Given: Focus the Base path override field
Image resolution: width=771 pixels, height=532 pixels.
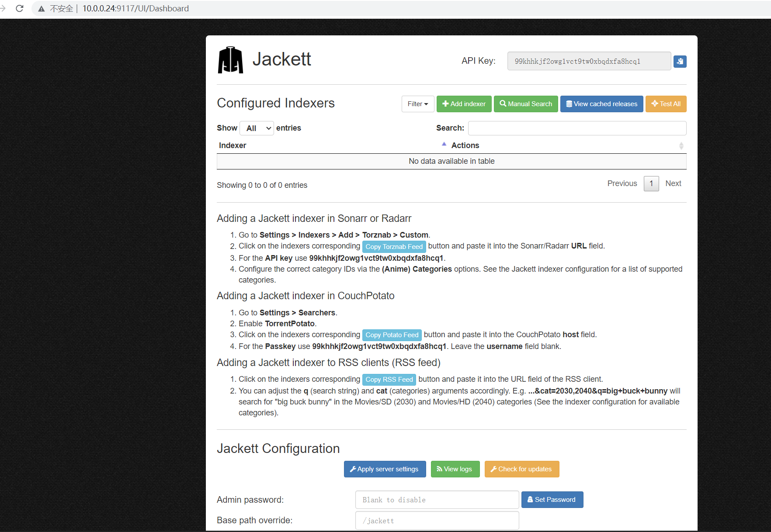Looking at the screenshot, I should (437, 521).
